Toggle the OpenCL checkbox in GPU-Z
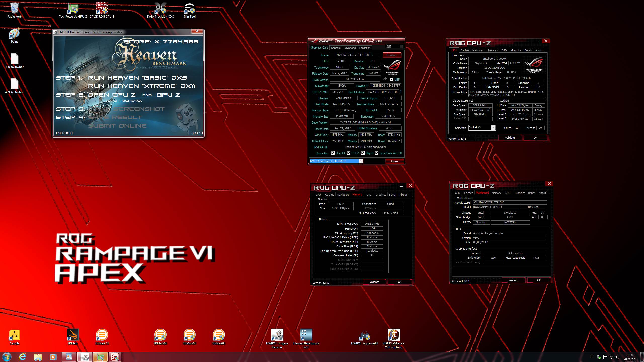The width and height of the screenshot is (644, 362). tap(333, 153)
